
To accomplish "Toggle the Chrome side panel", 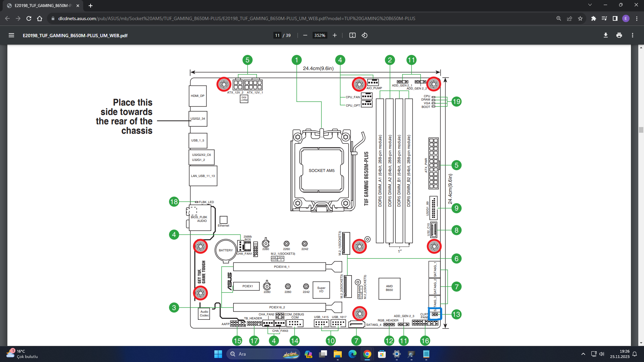I will coord(615,18).
